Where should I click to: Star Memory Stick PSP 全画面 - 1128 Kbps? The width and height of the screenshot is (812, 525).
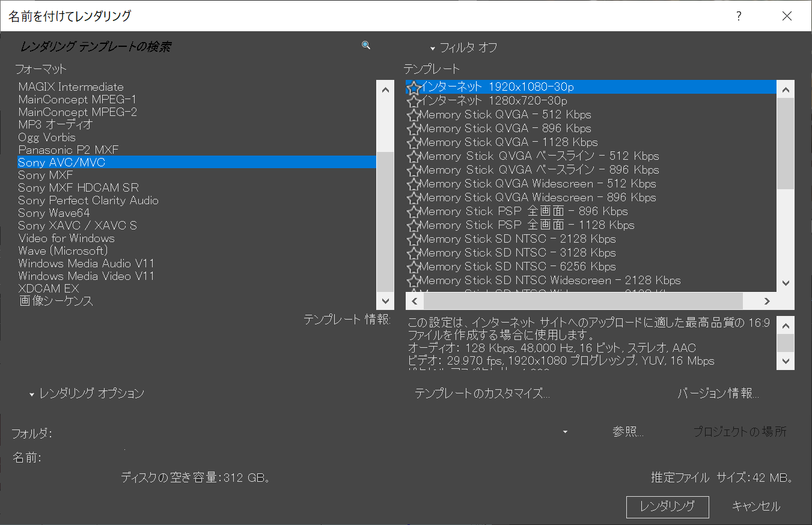pyautogui.click(x=413, y=226)
